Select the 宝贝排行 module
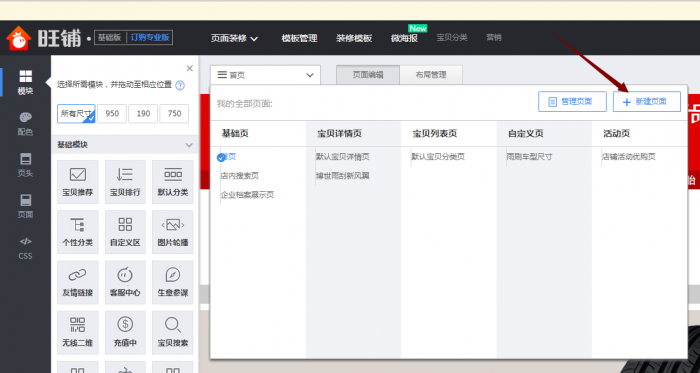Screen dimensions: 700x373 125,182
